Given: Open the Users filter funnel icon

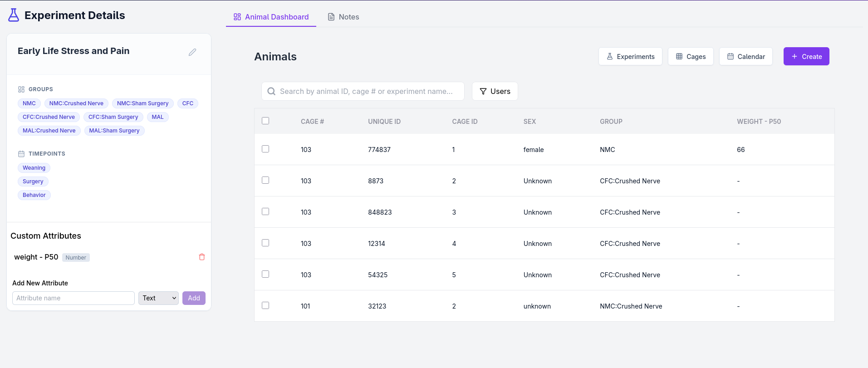Looking at the screenshot, I should click(x=483, y=91).
